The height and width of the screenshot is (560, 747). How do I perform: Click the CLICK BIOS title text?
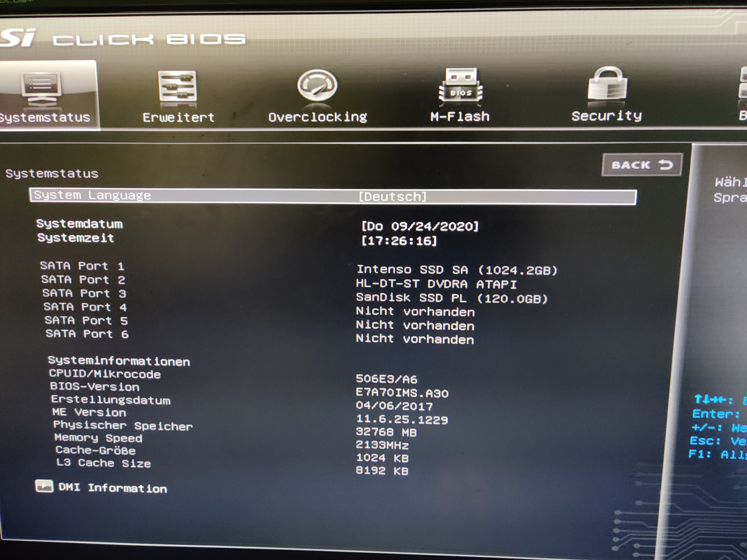point(149,40)
